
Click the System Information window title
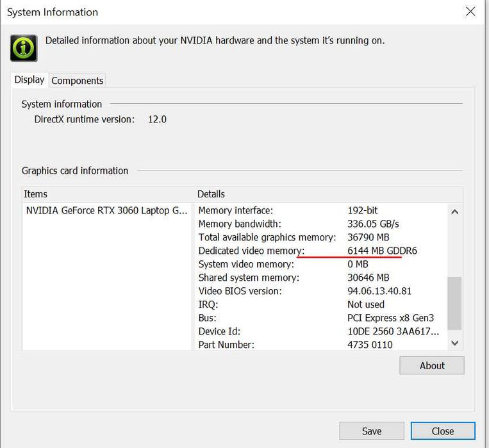53,12
